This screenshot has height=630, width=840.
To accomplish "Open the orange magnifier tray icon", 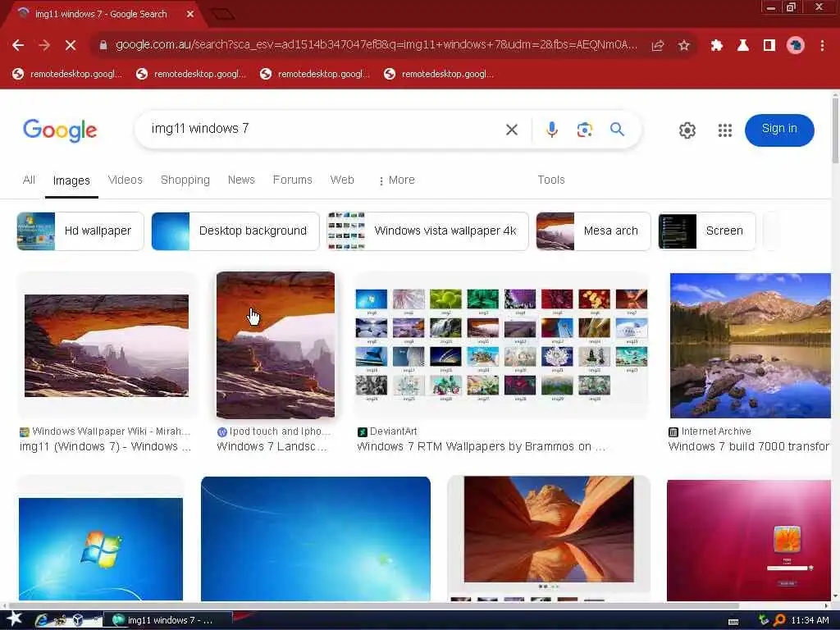I will click(x=779, y=620).
